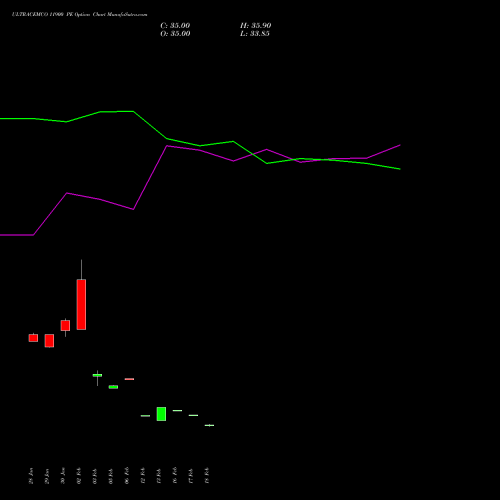Image resolution: width=500 pixels, height=500 pixels.
Task: Click the largest green candlestick body
Action: click(x=161, y=414)
